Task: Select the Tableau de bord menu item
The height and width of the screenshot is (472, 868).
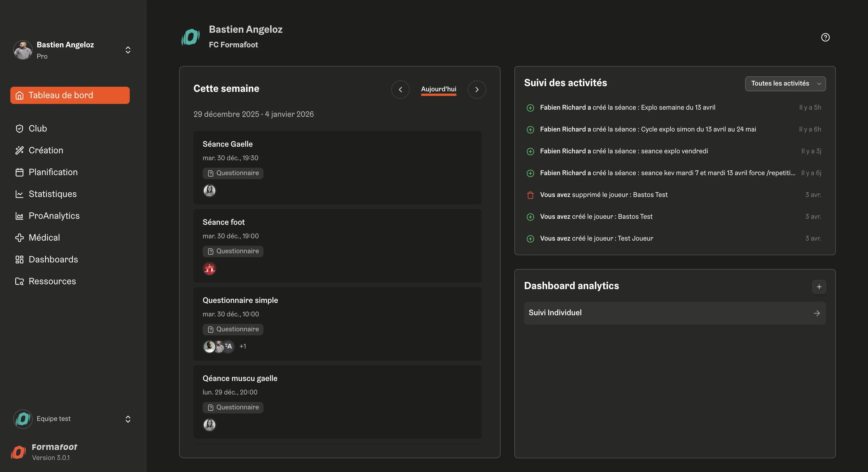Action: pos(70,95)
